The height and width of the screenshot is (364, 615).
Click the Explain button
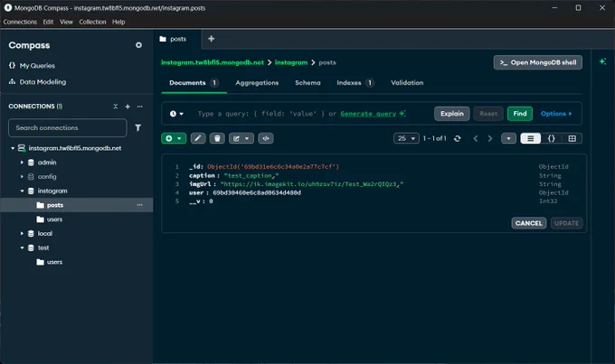pos(452,114)
